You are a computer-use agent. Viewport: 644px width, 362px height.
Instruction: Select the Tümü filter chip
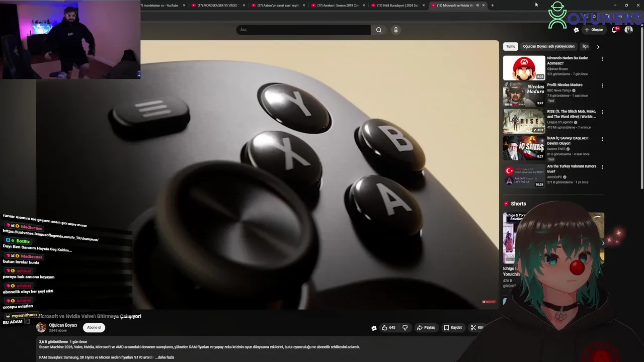tap(511, 46)
